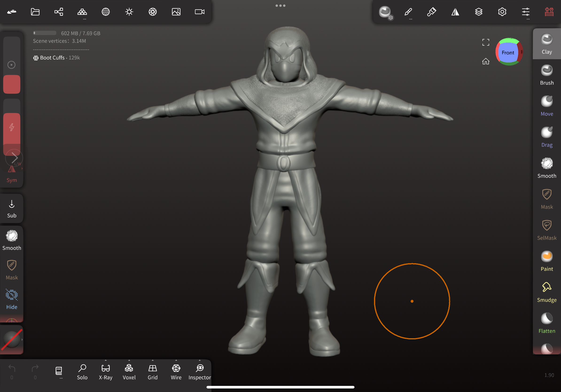The image size is (561, 392).
Task: Undo the last action
Action: click(12, 372)
